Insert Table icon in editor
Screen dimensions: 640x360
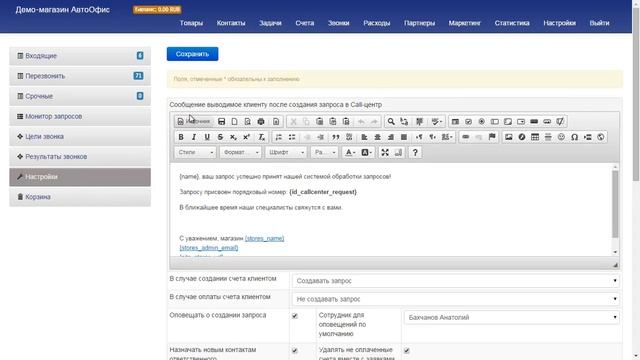[x=535, y=137]
